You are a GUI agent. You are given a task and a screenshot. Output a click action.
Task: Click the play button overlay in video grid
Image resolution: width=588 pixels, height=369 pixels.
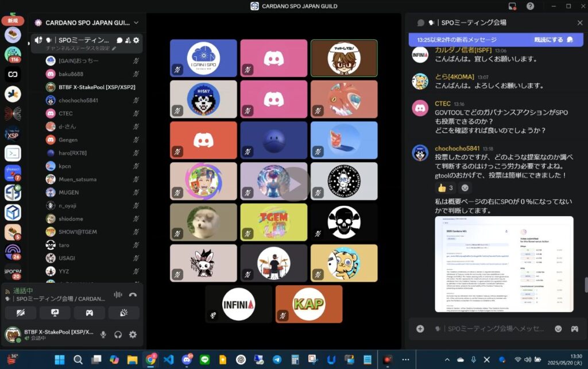click(295, 184)
